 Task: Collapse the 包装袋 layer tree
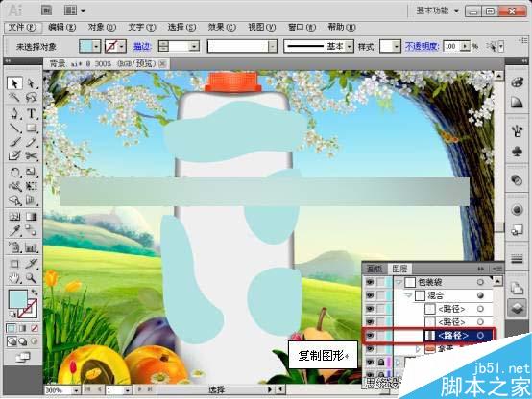pos(399,282)
